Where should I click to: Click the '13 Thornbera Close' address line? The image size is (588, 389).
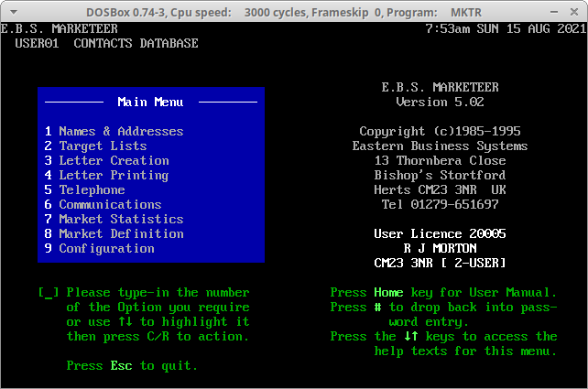click(x=440, y=160)
